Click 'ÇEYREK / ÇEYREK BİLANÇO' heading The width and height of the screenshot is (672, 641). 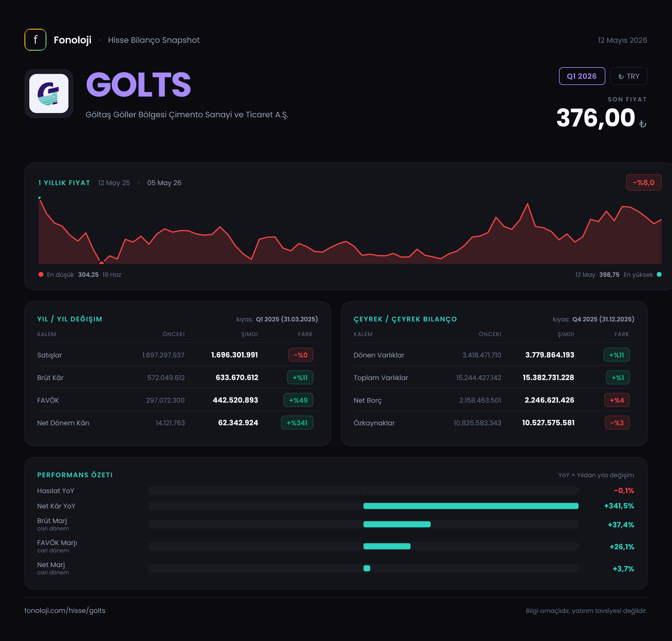click(x=405, y=319)
